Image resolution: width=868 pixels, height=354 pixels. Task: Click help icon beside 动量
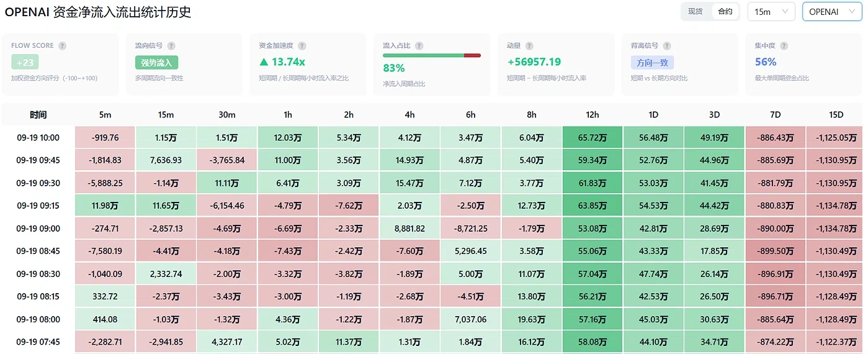click(529, 46)
